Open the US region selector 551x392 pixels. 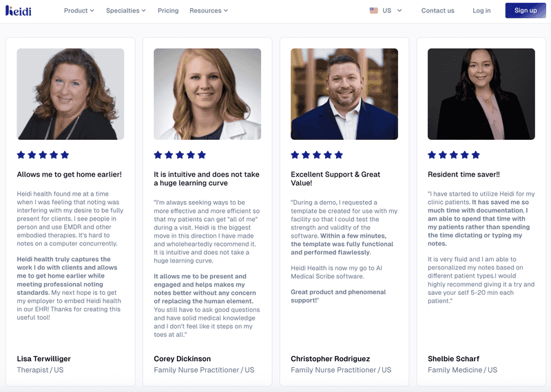[x=386, y=10]
